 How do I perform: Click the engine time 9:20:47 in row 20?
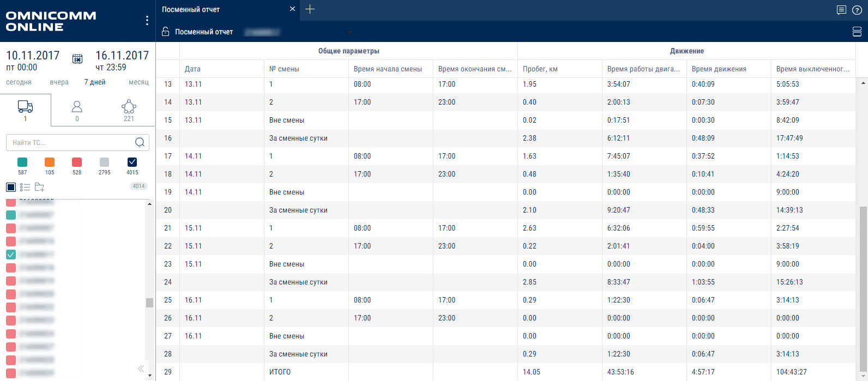pyautogui.click(x=619, y=210)
